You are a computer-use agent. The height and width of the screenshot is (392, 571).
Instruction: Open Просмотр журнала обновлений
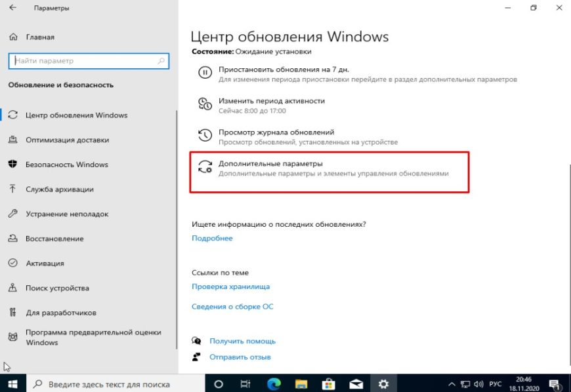[x=276, y=132]
